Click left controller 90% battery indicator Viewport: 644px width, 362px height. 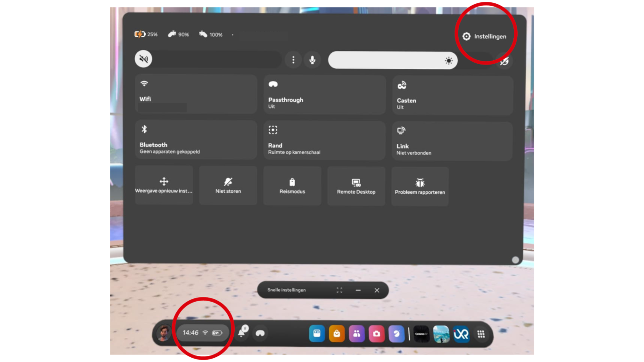(x=179, y=34)
